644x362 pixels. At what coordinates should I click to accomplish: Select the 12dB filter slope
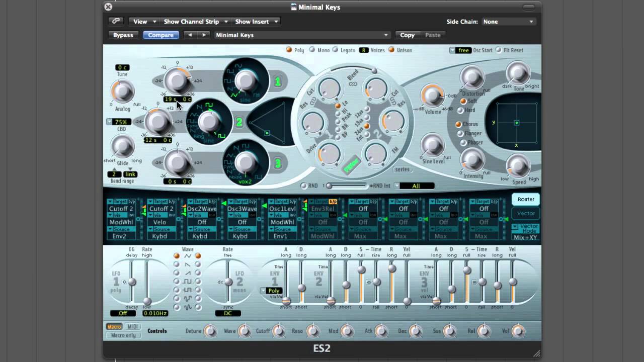(x=367, y=109)
